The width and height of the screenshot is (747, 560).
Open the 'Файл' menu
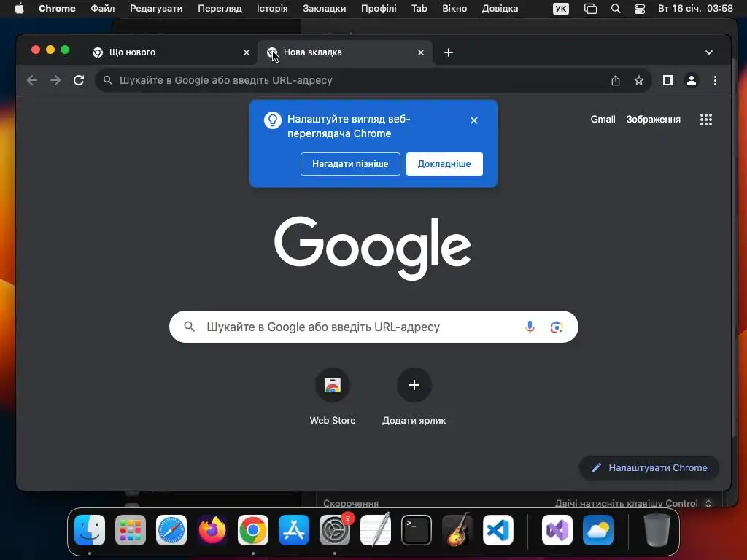pyautogui.click(x=102, y=9)
